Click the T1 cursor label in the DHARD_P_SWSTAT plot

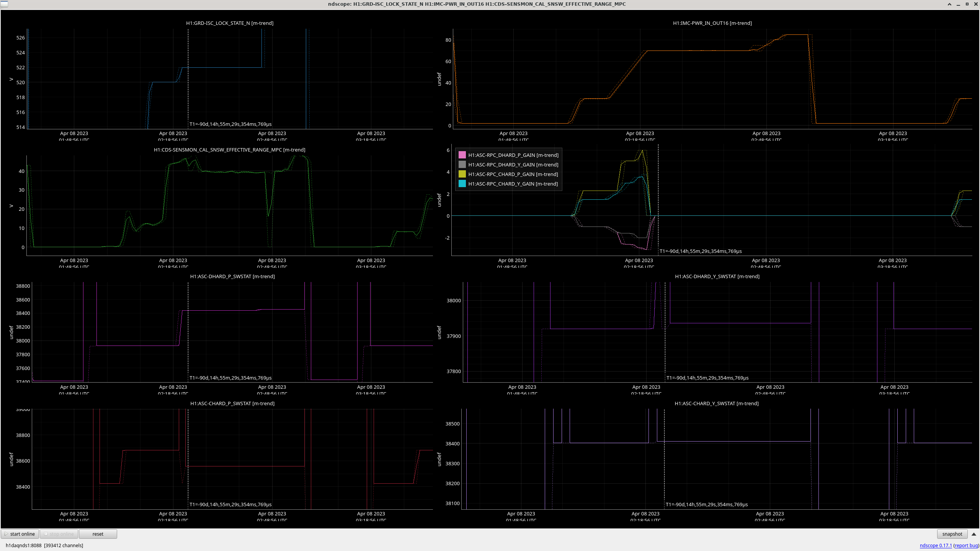coord(230,378)
